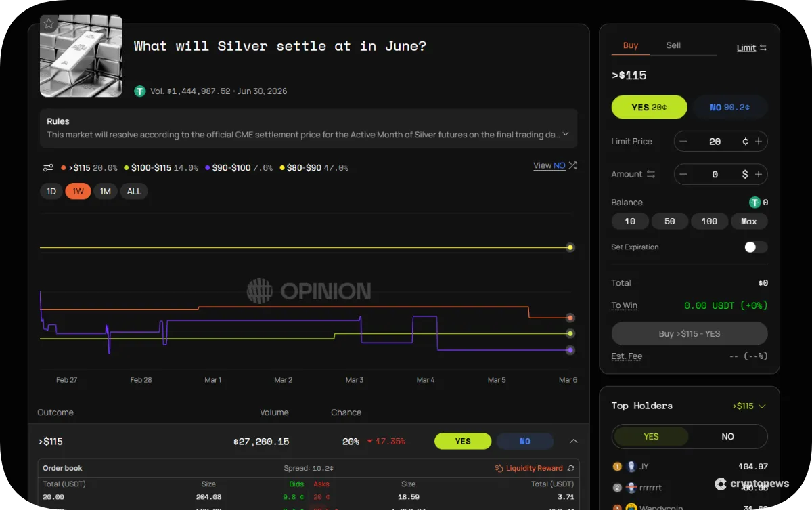Image resolution: width=812 pixels, height=510 pixels.
Task: Toggle the >$115 series in chart legend
Action: point(89,167)
